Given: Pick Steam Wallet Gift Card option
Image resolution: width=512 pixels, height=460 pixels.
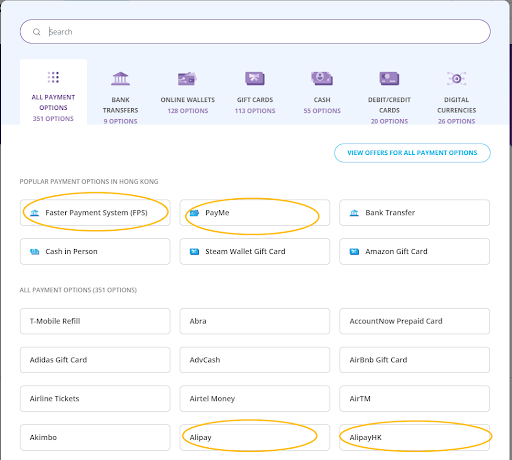Looking at the screenshot, I should tap(255, 252).
